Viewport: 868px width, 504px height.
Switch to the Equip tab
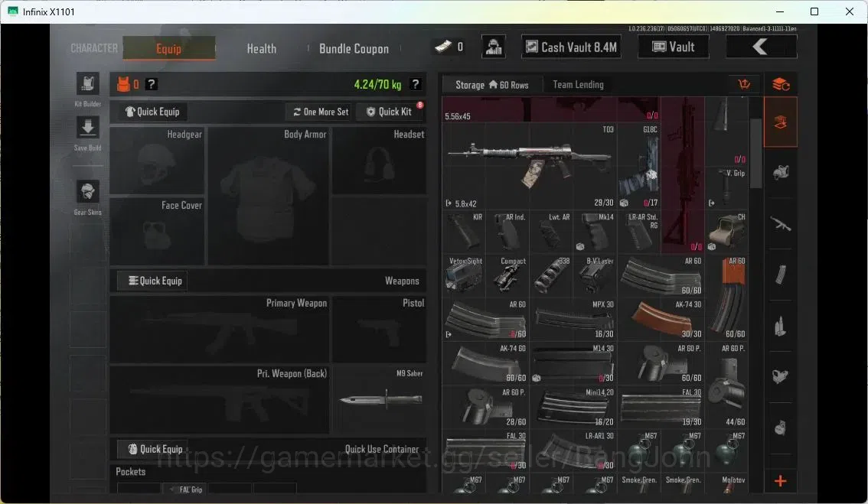tap(169, 48)
